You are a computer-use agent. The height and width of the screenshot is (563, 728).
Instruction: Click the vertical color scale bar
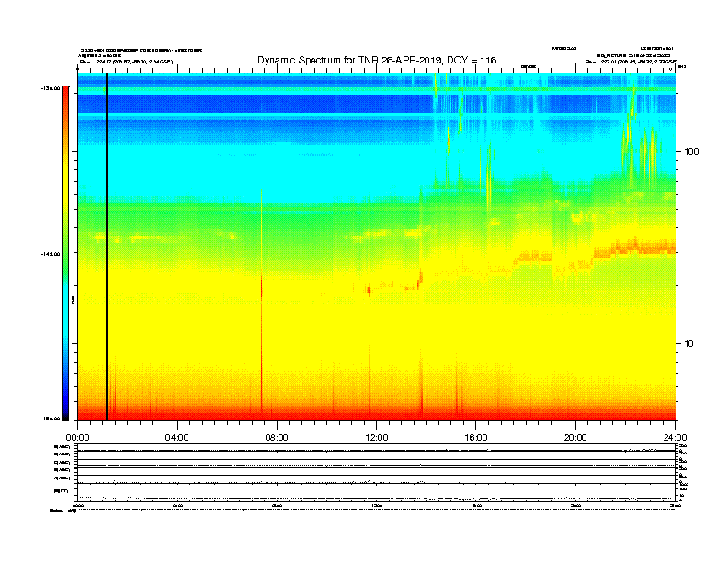(x=65, y=254)
